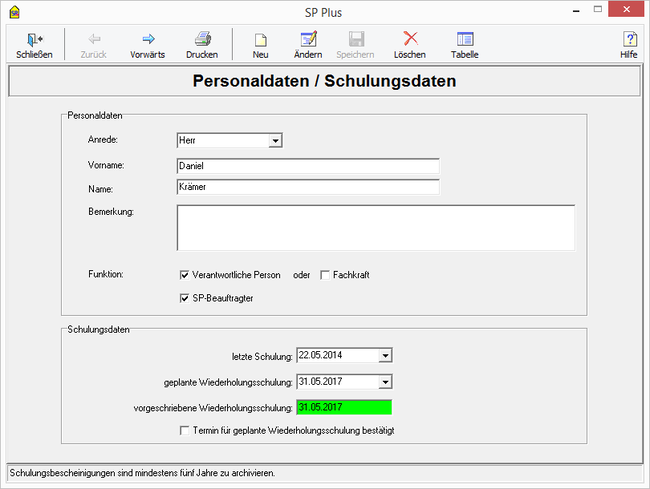Click the SP Plus app icon in title bar
This screenshot has width=650, height=489.
click(12, 9)
